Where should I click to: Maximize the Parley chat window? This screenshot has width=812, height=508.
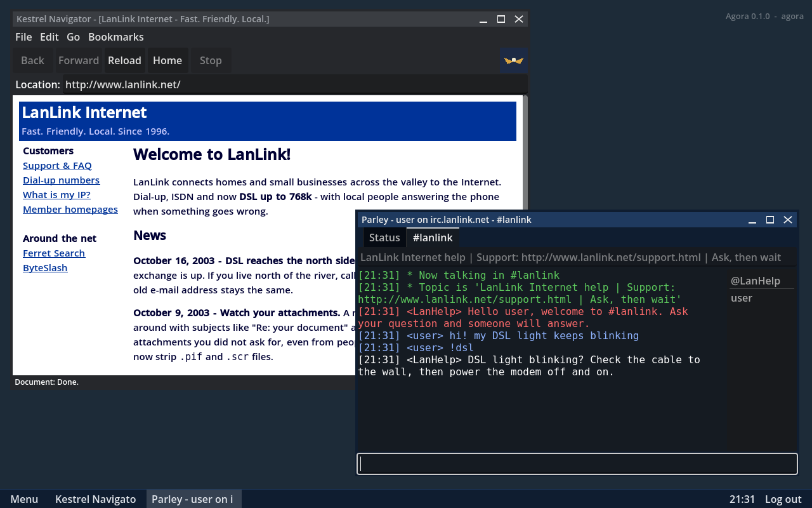770,220
